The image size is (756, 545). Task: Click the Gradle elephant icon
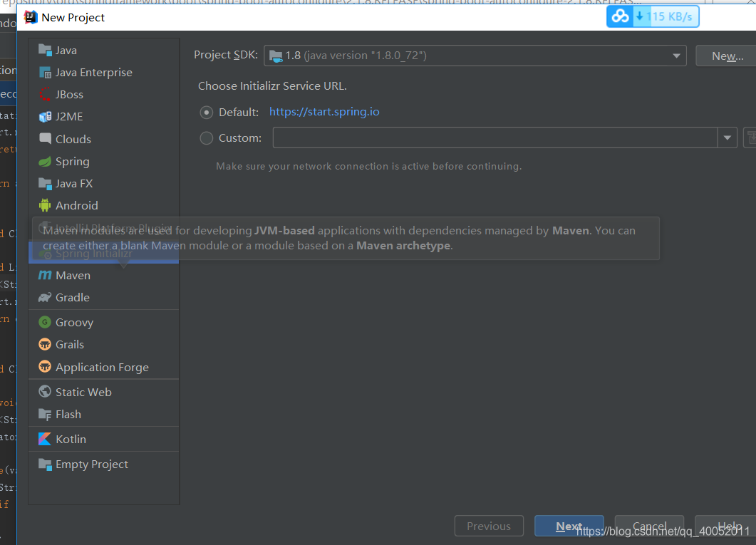tap(45, 297)
